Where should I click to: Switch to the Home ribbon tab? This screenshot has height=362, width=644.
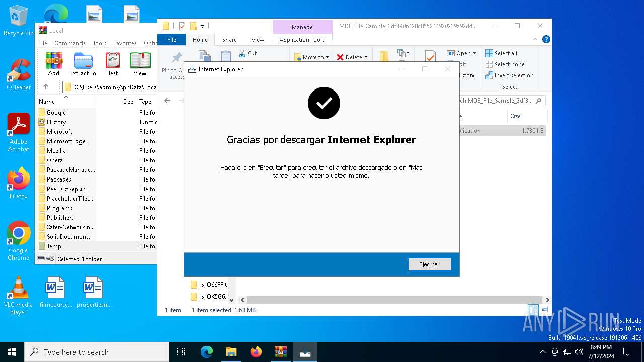pyautogui.click(x=200, y=40)
